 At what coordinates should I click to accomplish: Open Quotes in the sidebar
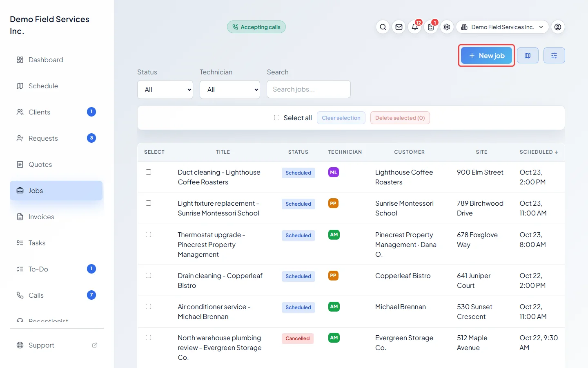(56, 164)
